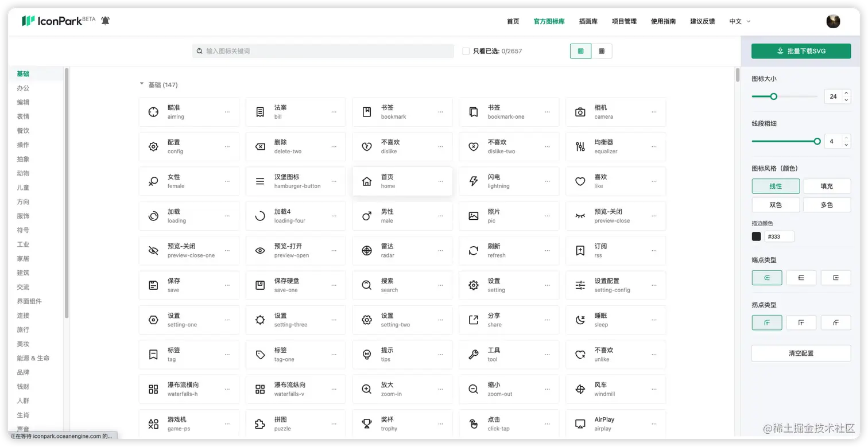The height and width of the screenshot is (447, 868).
Task: Go to 首页 in top navigation
Action: [x=513, y=21]
